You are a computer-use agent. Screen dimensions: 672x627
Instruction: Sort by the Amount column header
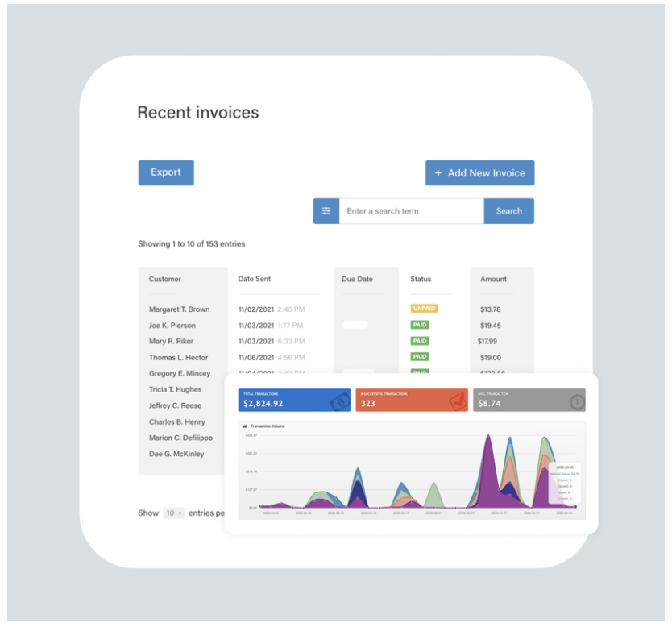pyautogui.click(x=493, y=280)
